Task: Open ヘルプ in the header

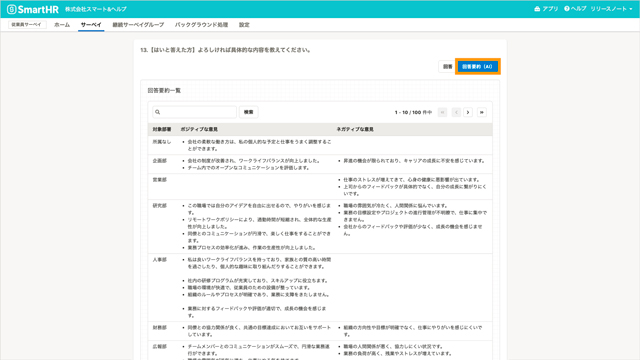Action: coord(575,9)
